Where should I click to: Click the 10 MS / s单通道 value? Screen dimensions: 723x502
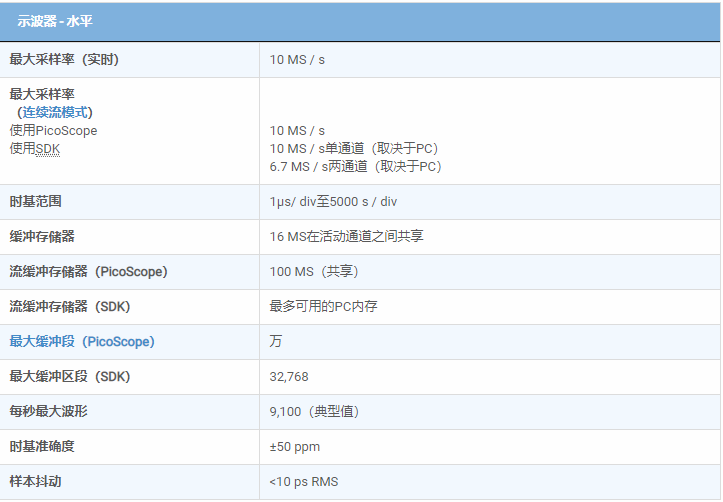354,148
